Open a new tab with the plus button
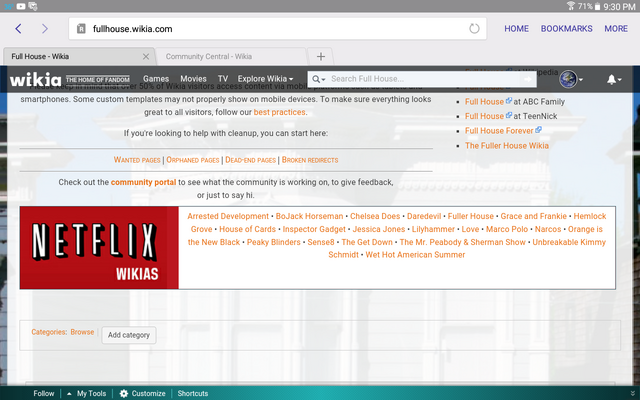Image resolution: width=640 pixels, height=400 pixels. click(321, 57)
